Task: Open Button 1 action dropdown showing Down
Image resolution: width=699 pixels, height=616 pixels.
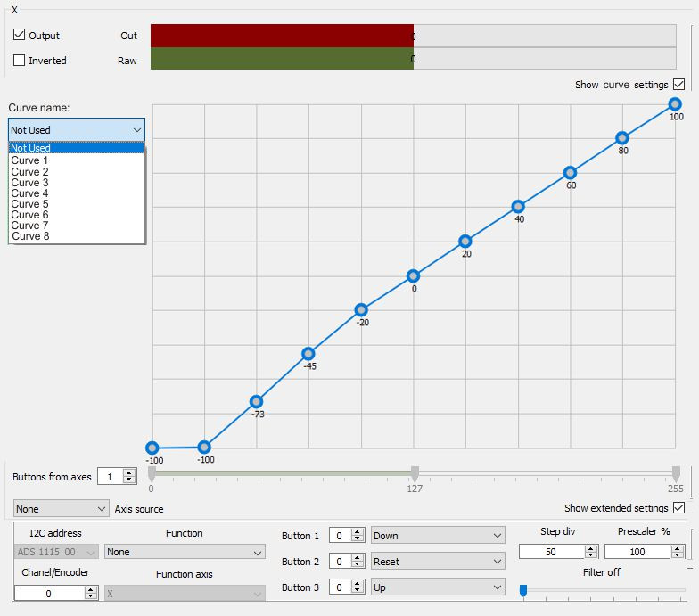Action: 438,535
